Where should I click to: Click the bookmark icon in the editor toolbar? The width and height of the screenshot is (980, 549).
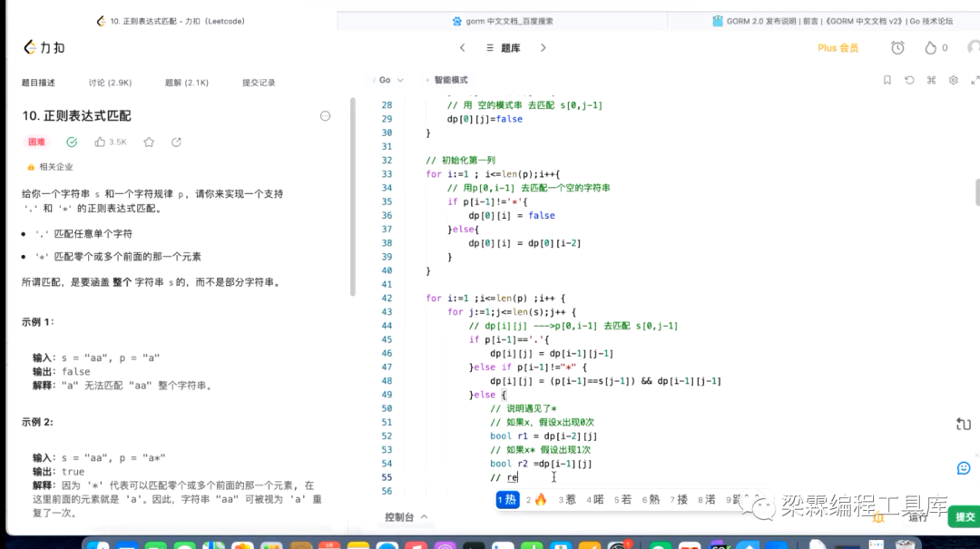(887, 80)
